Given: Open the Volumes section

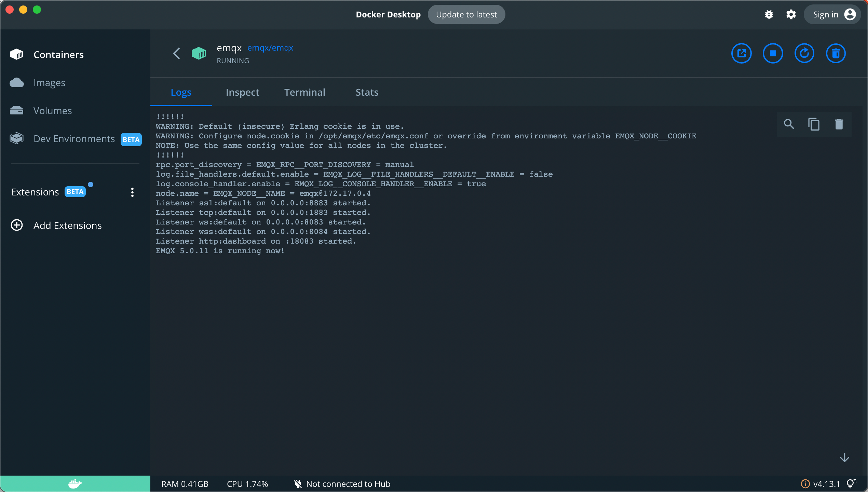Looking at the screenshot, I should [x=52, y=110].
